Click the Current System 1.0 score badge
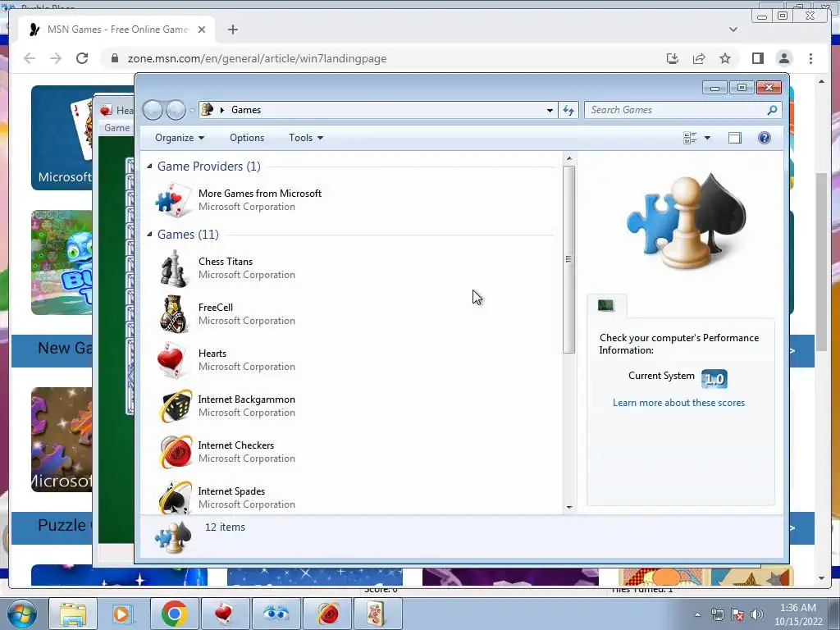 (714, 379)
